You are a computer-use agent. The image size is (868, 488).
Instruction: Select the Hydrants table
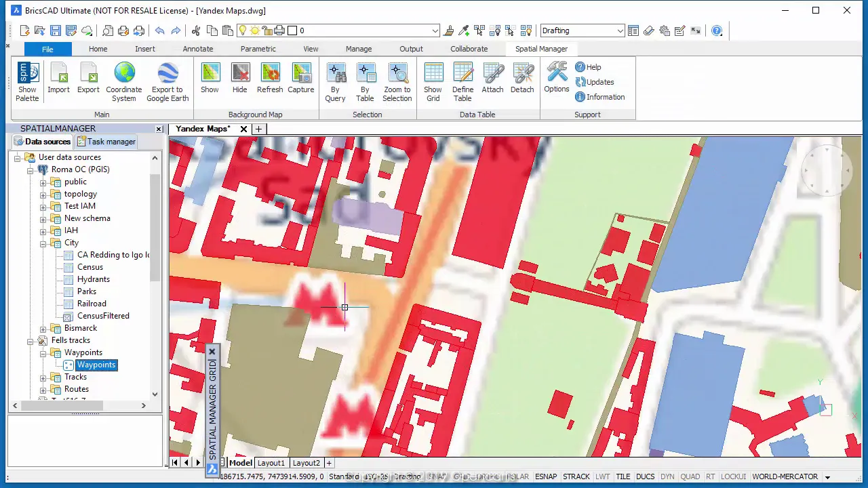[94, 279]
